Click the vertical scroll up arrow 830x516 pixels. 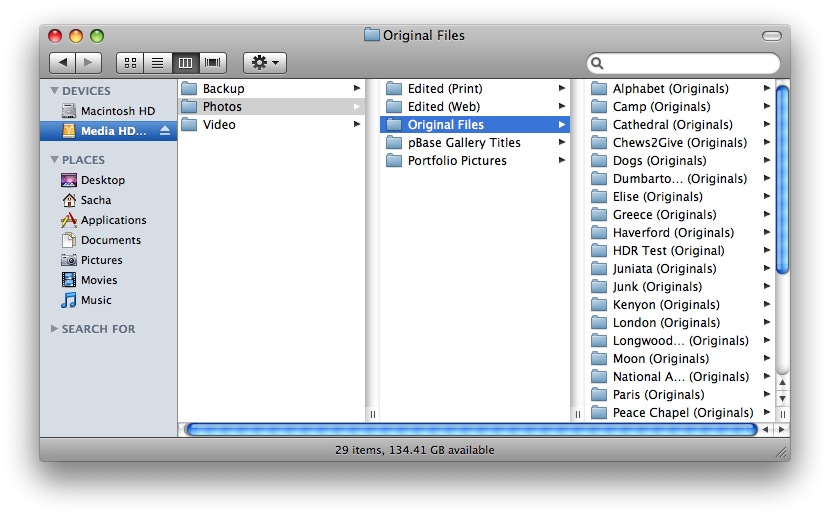(782, 382)
